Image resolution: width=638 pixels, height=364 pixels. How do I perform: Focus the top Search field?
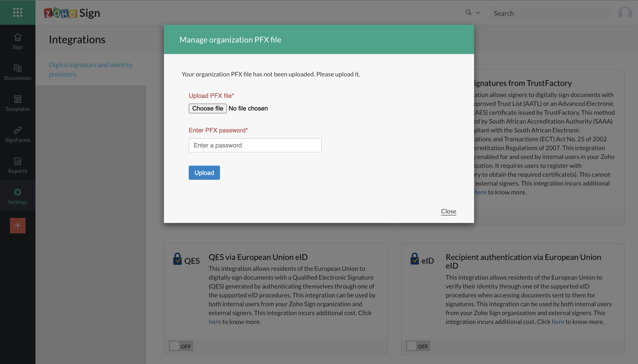pyautogui.click(x=550, y=13)
